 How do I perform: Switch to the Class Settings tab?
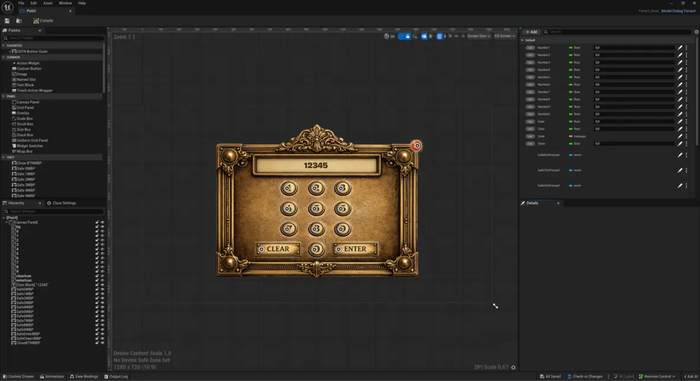[x=62, y=203]
